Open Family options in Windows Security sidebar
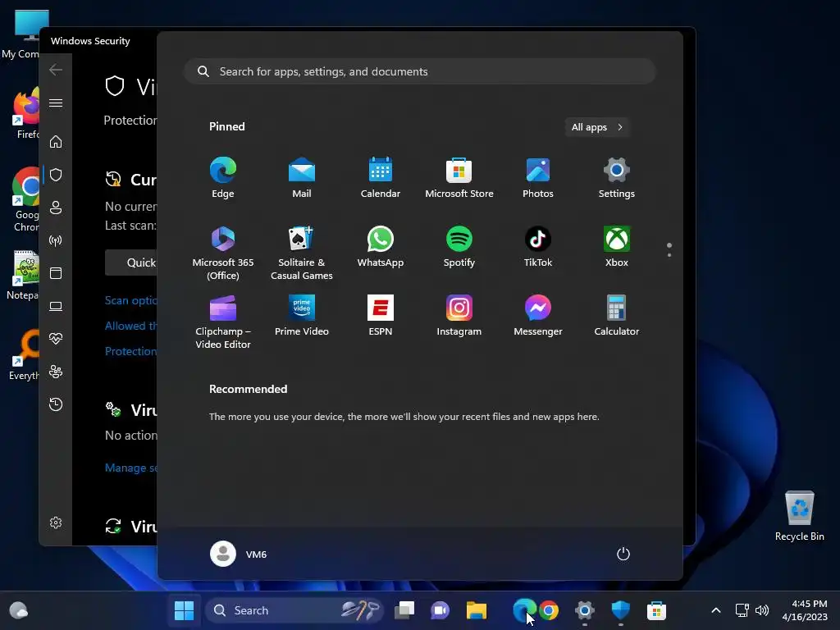The height and width of the screenshot is (630, 840). pos(56,372)
